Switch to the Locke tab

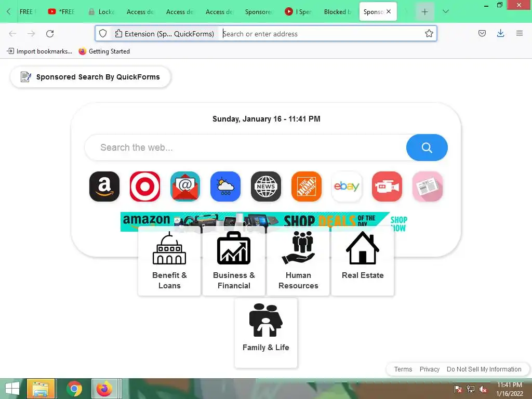[x=101, y=11]
